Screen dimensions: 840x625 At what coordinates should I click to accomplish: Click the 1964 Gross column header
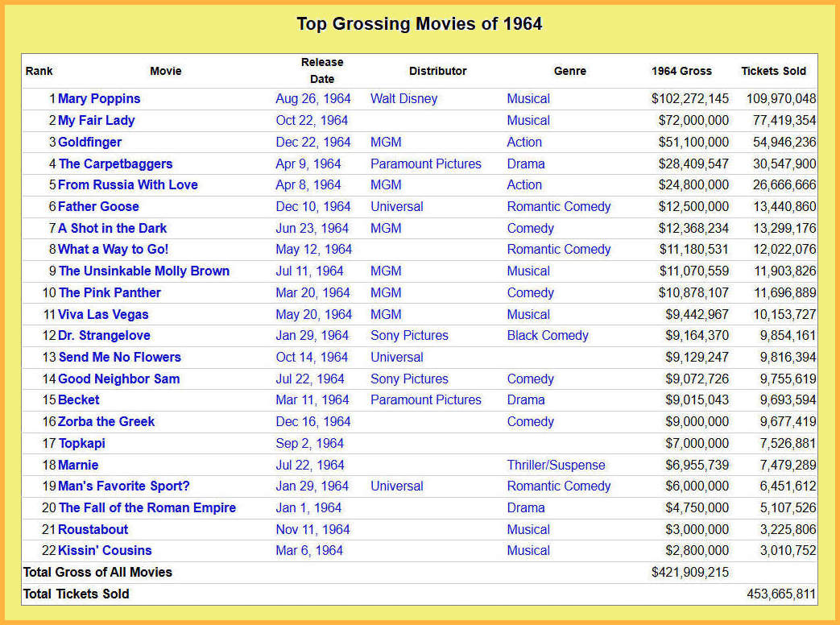tap(681, 71)
